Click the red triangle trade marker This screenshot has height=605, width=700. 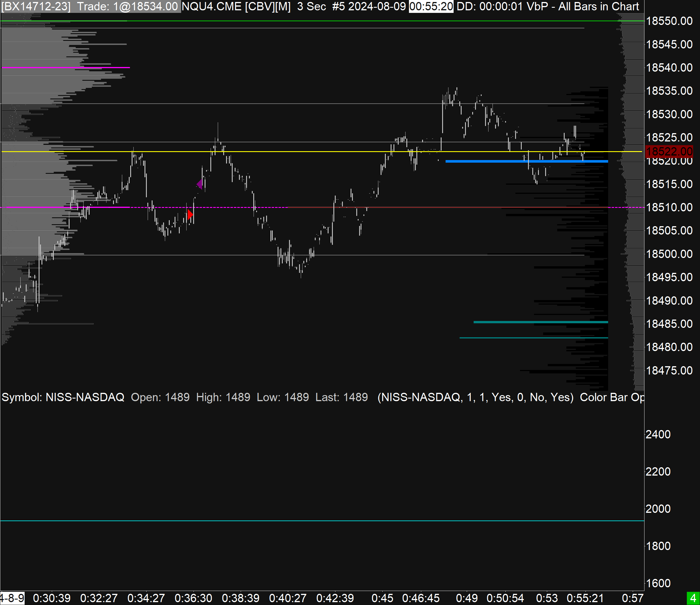pyautogui.click(x=190, y=214)
